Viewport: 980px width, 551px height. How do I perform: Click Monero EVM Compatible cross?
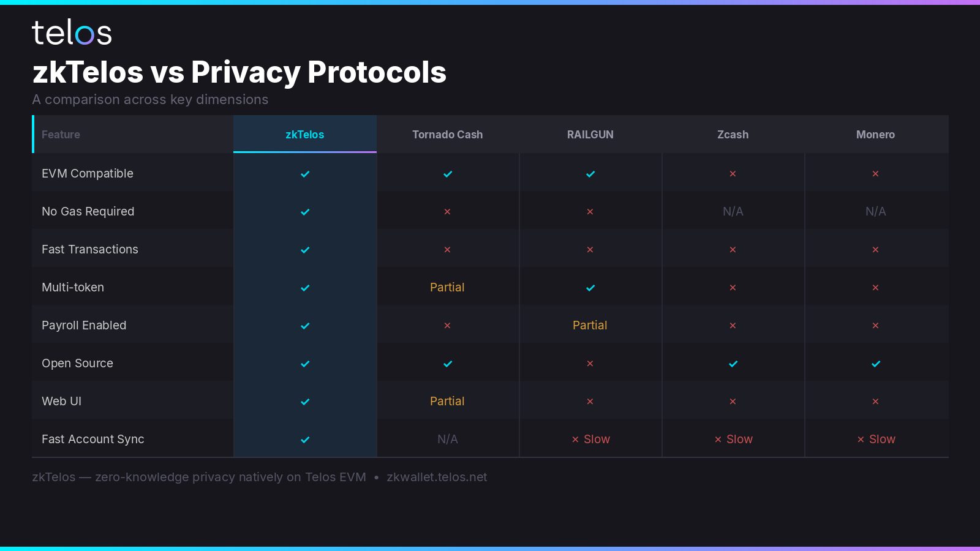[x=875, y=174]
